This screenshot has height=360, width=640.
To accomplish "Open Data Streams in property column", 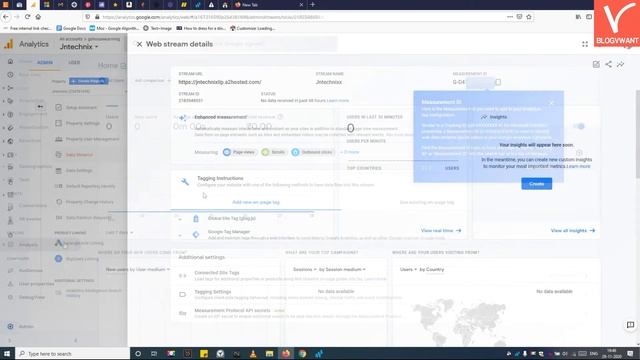I will [79, 155].
